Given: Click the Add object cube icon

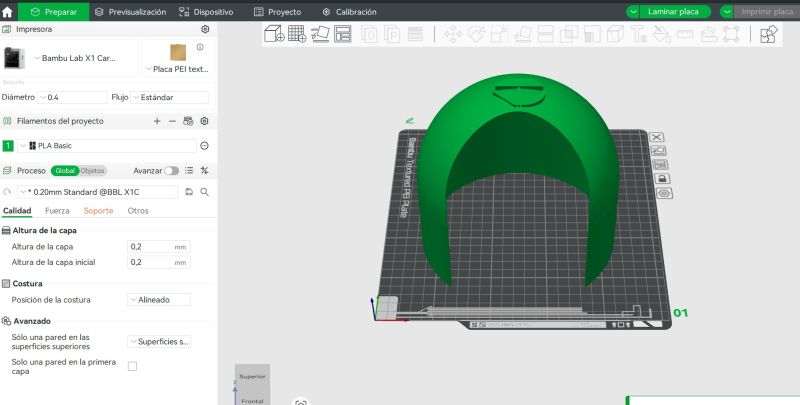Looking at the screenshot, I should point(274,34).
